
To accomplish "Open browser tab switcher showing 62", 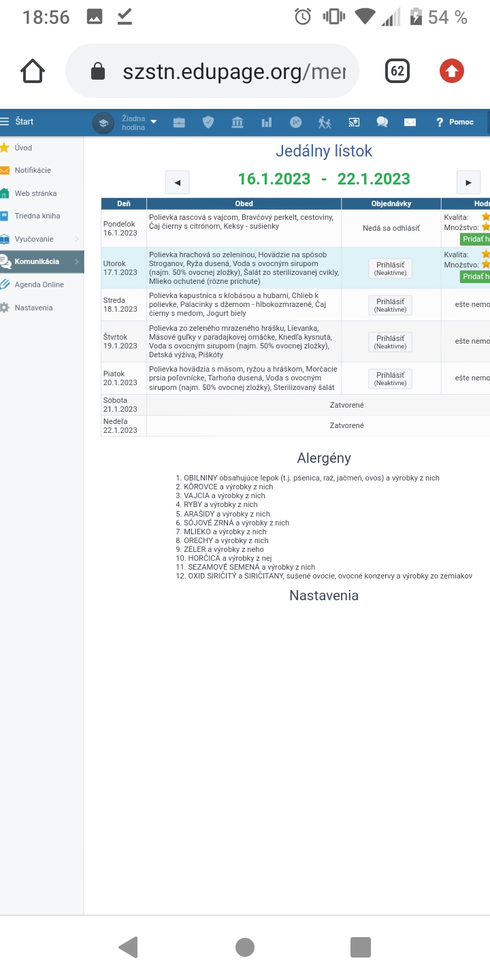I will click(397, 71).
